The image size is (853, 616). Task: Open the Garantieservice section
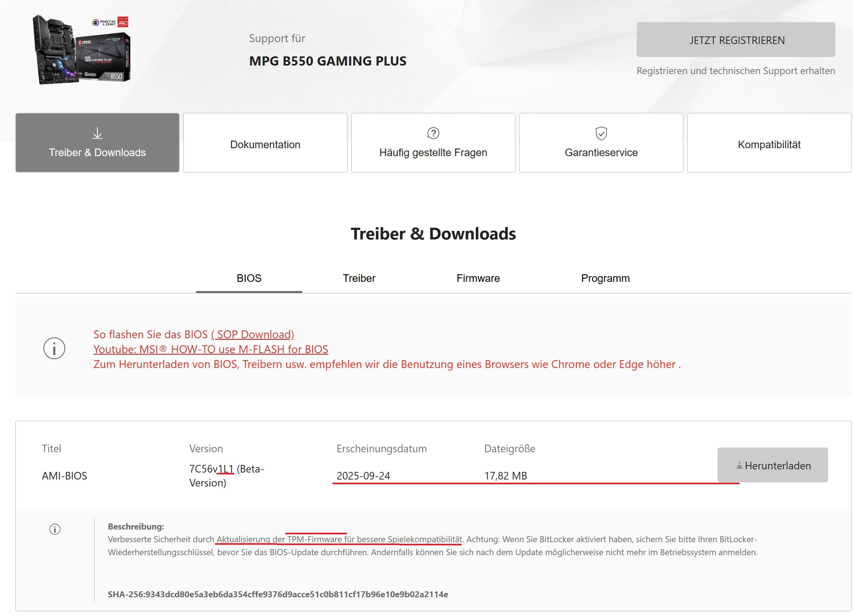pos(601,152)
